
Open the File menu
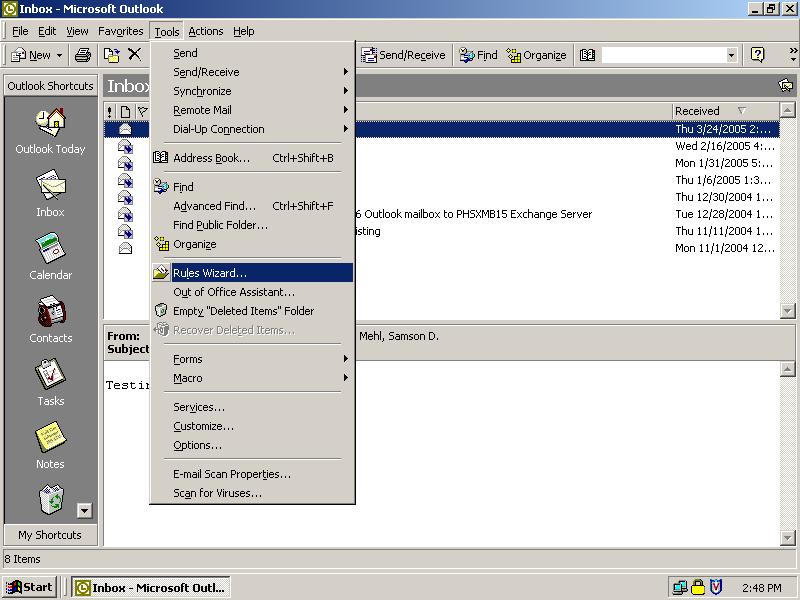(x=20, y=31)
